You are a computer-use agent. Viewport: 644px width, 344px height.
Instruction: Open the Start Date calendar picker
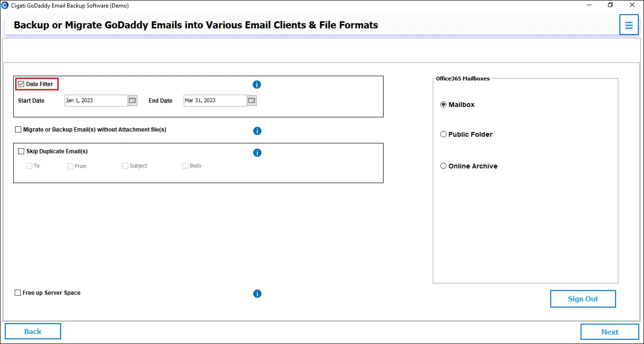tap(133, 100)
